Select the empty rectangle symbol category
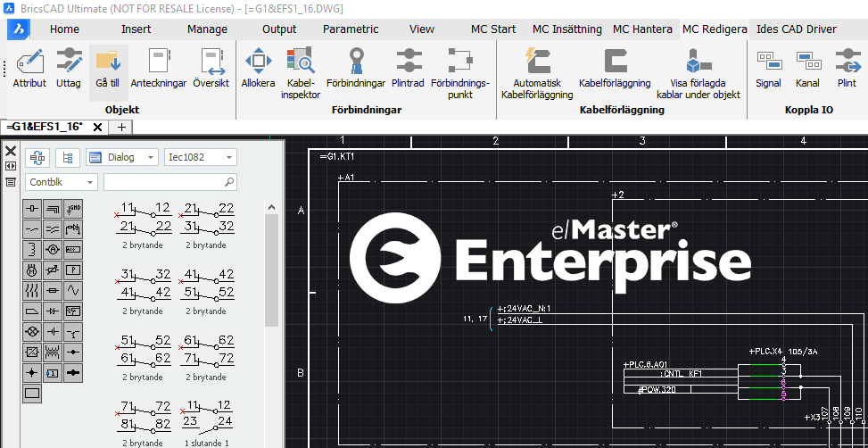Screen dimensions: 868x448 click(x=32, y=394)
